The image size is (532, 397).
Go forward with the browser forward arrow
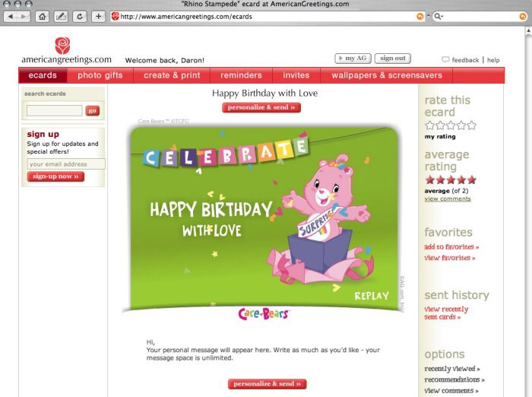click(x=24, y=16)
